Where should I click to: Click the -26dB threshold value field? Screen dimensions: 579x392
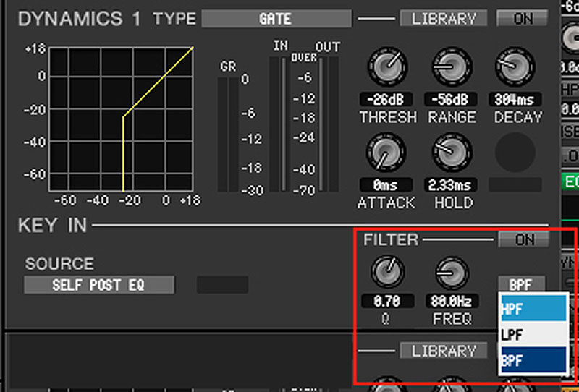[x=386, y=100]
